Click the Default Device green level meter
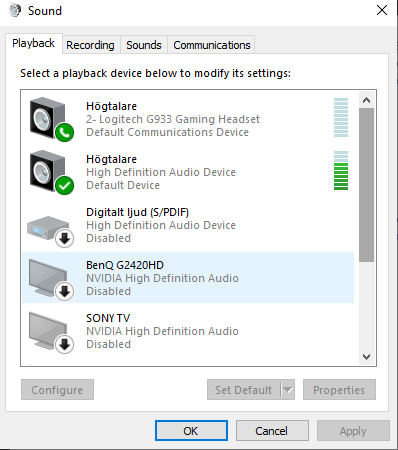 pos(341,170)
